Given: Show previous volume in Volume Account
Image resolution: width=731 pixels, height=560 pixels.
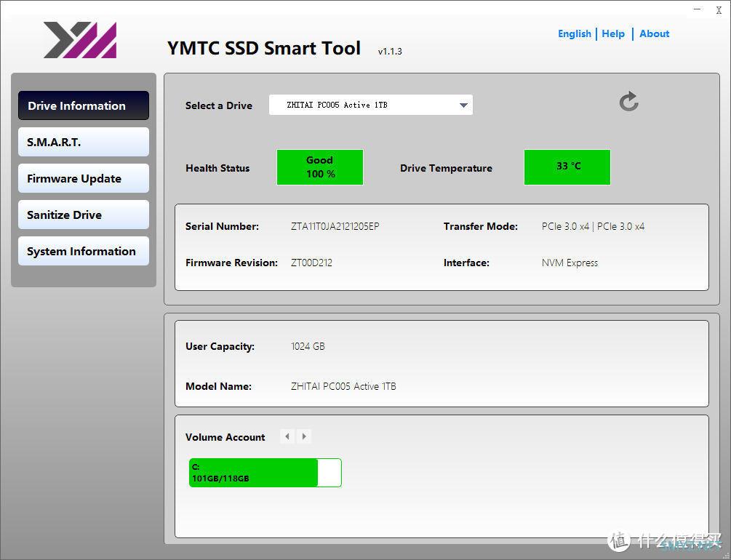Looking at the screenshot, I should [287, 436].
